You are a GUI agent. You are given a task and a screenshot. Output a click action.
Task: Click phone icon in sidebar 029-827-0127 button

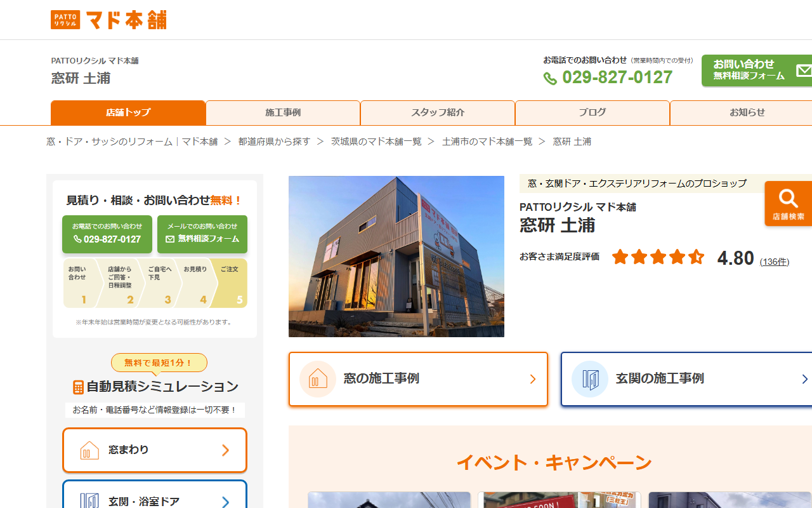pos(77,239)
